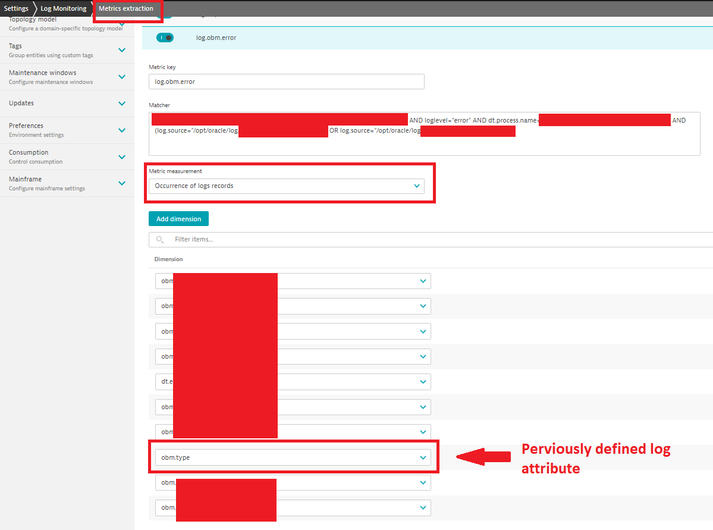Expand the Updates sidebar section
This screenshot has width=713, height=530.
point(122,103)
